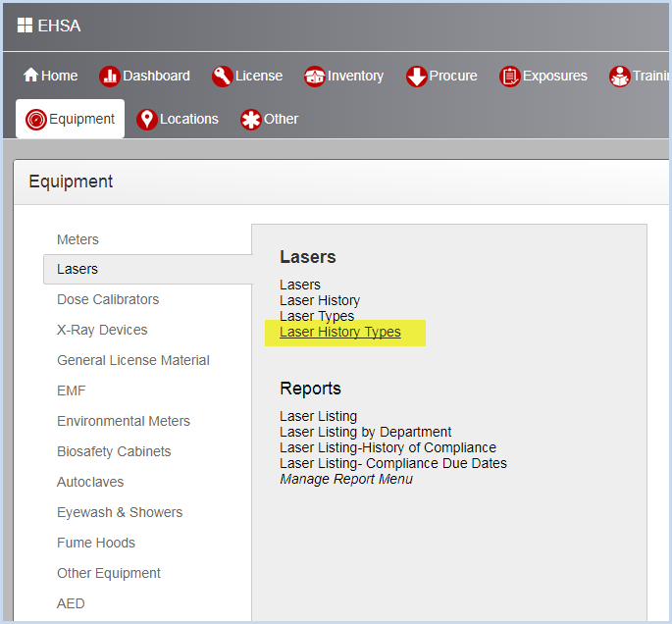Viewport: 672px width, 624px height.
Task: Select Meters in the equipment list
Action: click(x=78, y=239)
